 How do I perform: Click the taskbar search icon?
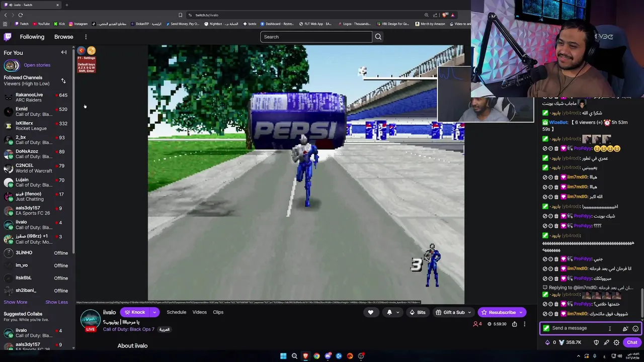point(294,356)
